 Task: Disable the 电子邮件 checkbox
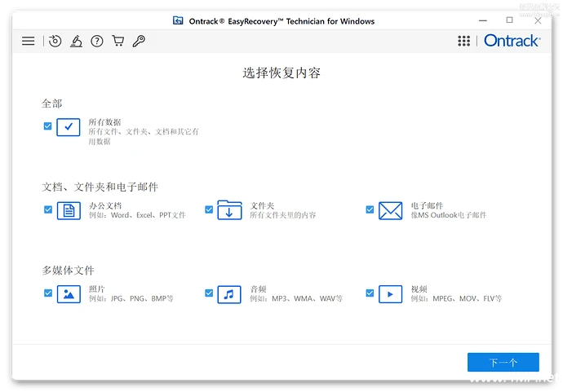tap(370, 209)
